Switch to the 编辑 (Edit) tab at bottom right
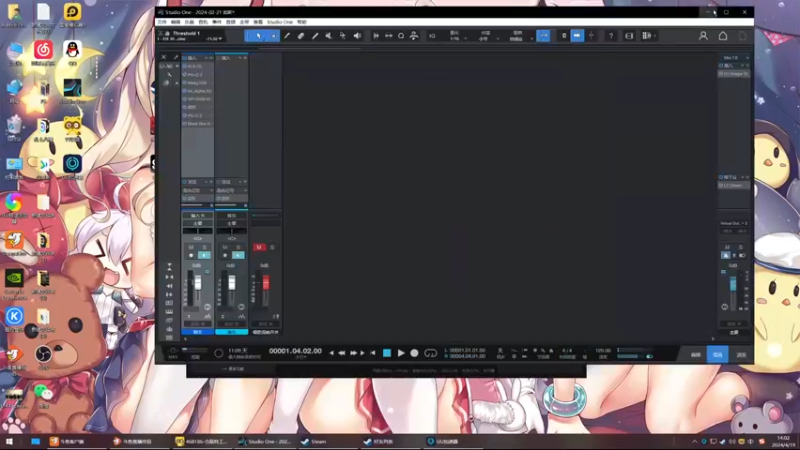This screenshot has height=450, width=800. (695, 355)
